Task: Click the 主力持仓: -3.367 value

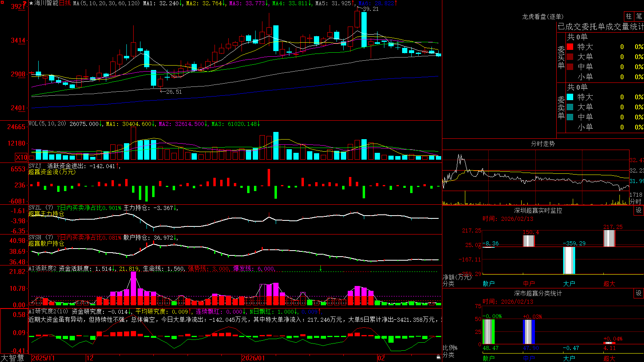Action: tap(148, 208)
